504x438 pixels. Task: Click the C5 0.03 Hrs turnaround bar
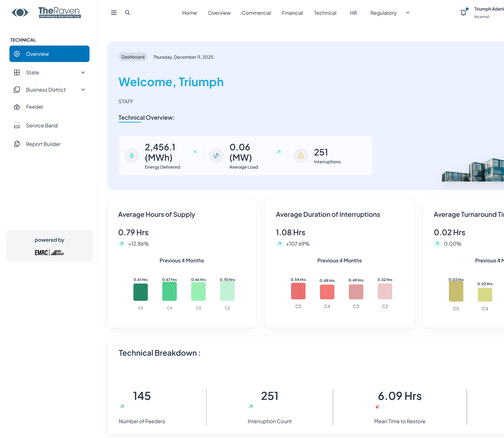(x=456, y=291)
